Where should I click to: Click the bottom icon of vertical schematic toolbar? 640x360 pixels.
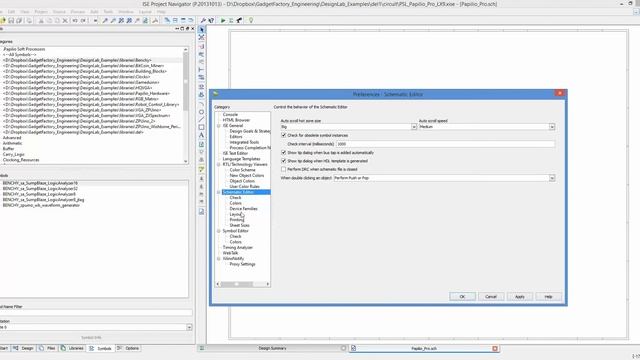[x=201, y=211]
